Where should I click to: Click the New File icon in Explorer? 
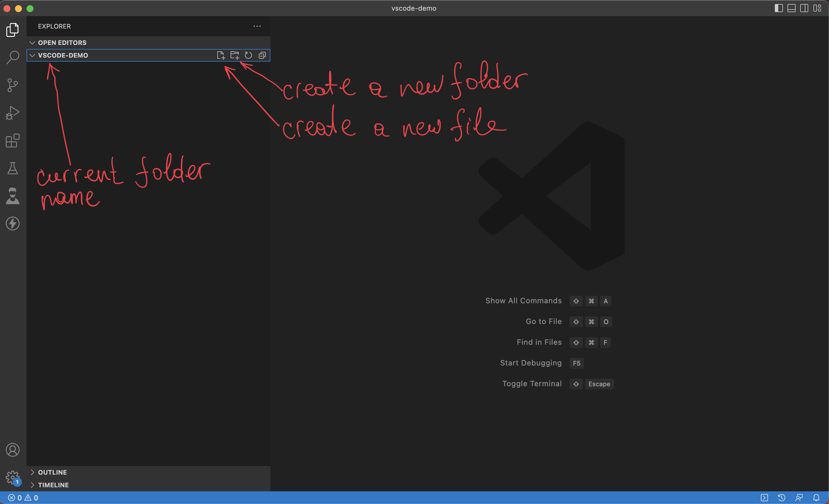221,55
